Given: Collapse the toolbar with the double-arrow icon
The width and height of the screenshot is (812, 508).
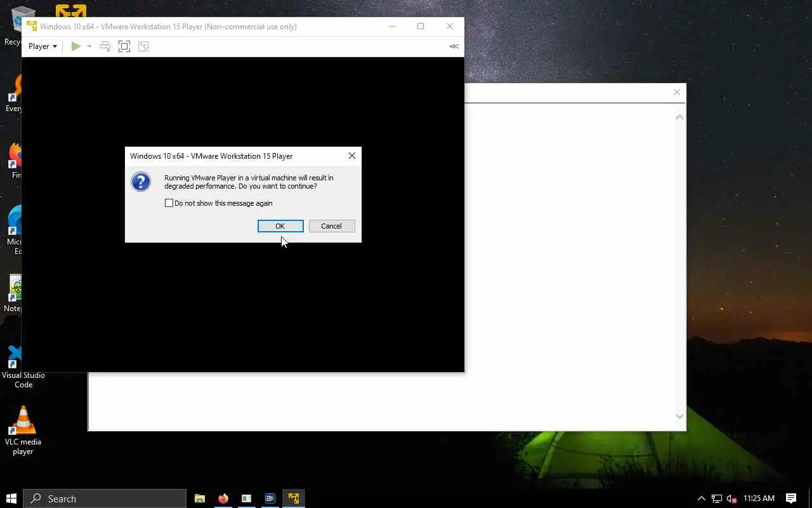Looking at the screenshot, I should pyautogui.click(x=454, y=46).
